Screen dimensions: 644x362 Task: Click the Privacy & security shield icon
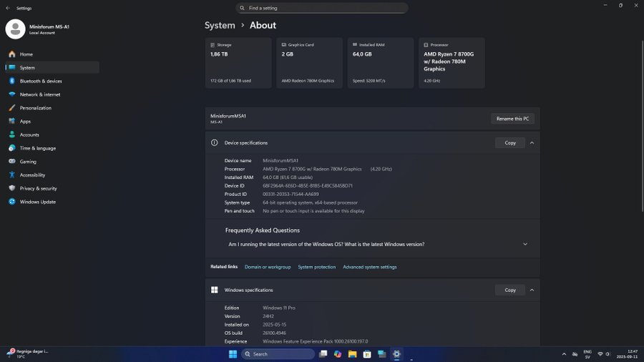[x=12, y=188]
